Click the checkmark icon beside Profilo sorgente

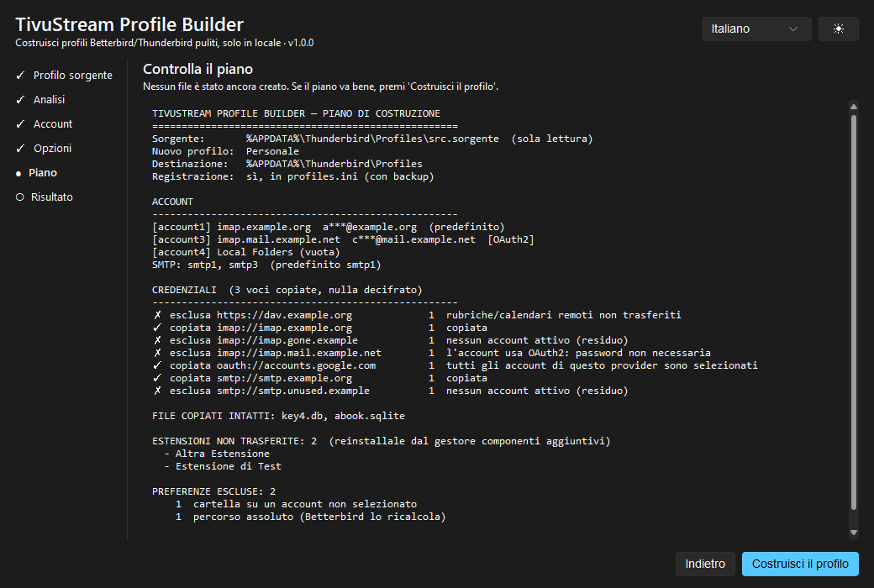(x=20, y=76)
